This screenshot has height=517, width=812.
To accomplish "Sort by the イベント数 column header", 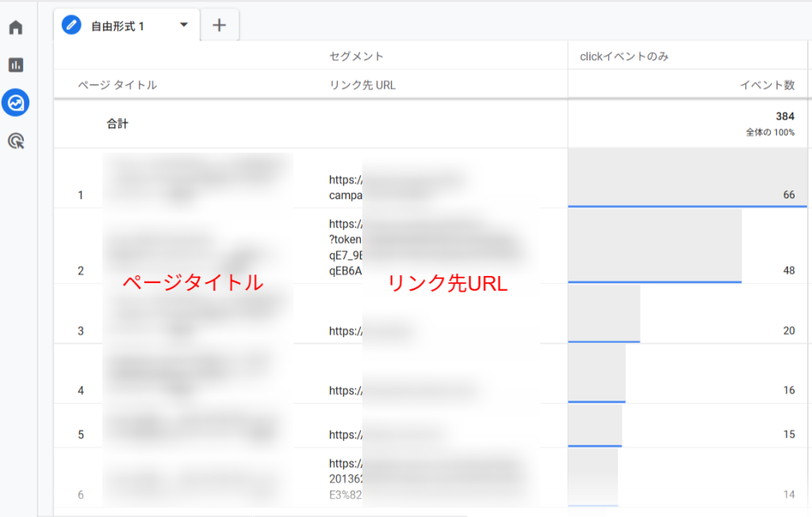I will 768,85.
